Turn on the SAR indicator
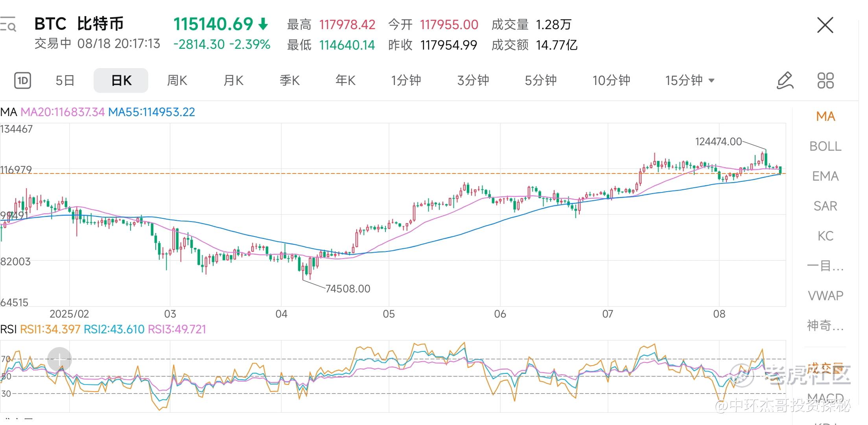This screenshot has width=868, height=425. 825,206
